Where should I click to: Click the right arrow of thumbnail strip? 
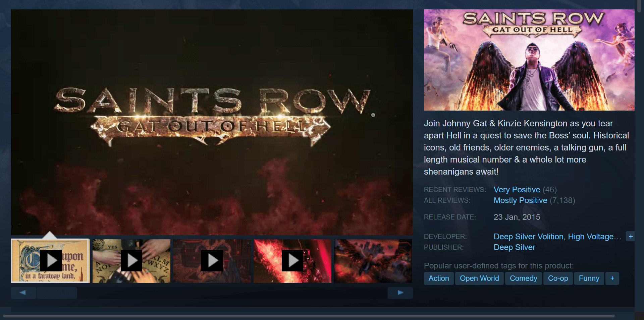[x=400, y=293]
